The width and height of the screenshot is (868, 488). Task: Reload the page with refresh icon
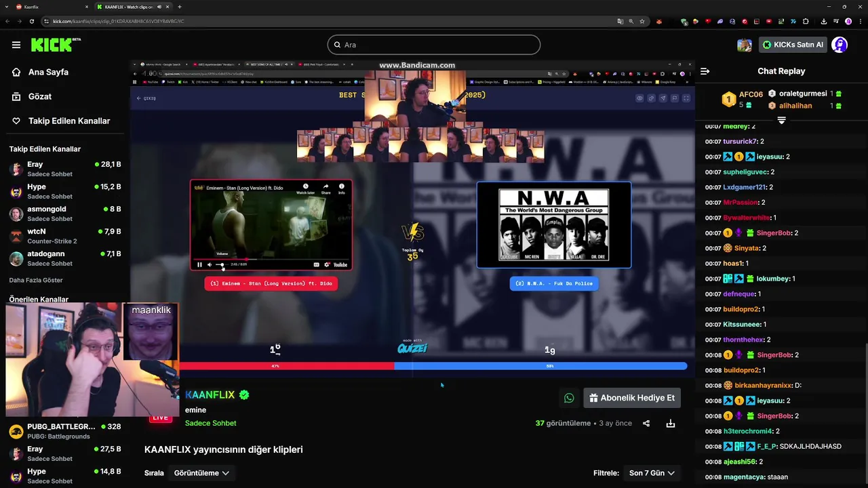pos(32,21)
